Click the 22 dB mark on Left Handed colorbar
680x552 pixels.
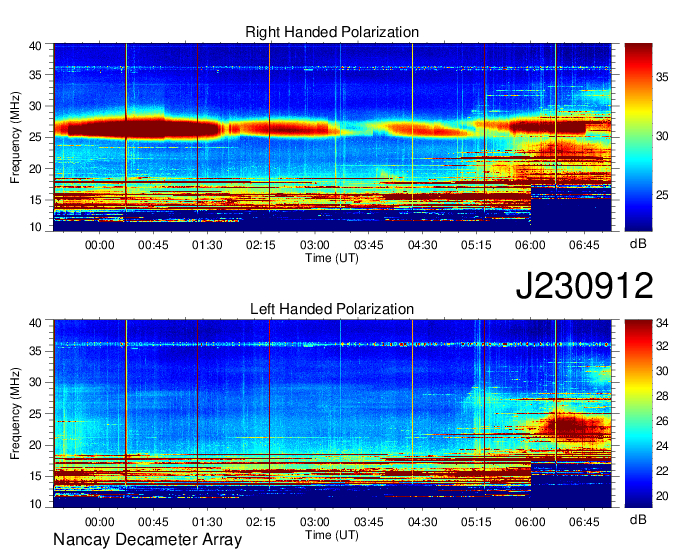(x=662, y=471)
